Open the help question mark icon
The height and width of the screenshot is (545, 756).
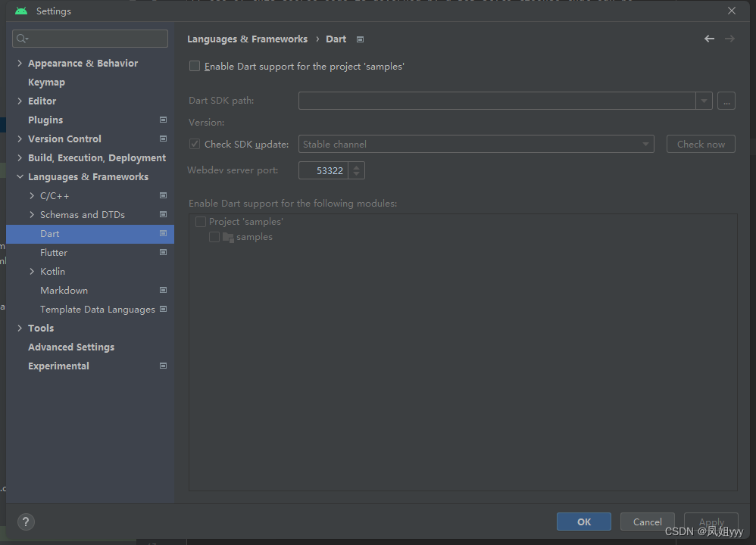[x=26, y=522]
